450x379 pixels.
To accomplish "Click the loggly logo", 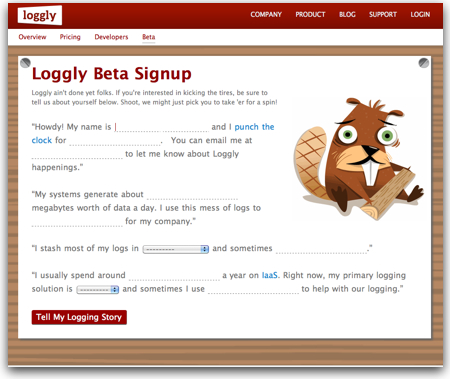I will point(40,15).
